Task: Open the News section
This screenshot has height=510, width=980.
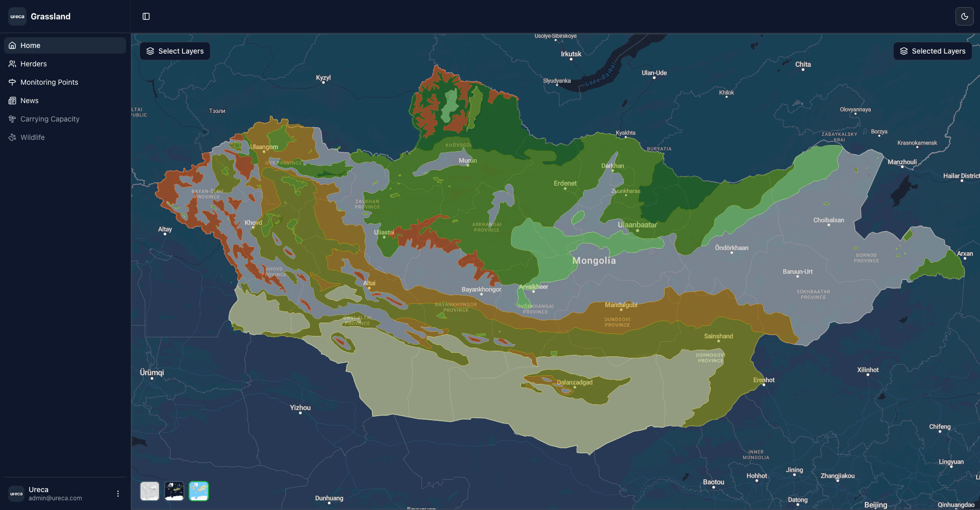Action: [x=65, y=101]
